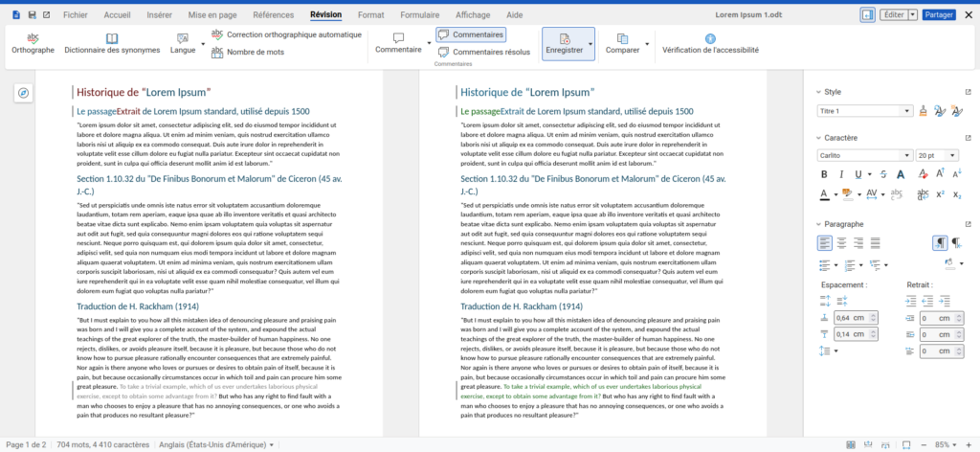Open the Format tab
The image size is (980, 452).
tap(370, 15)
